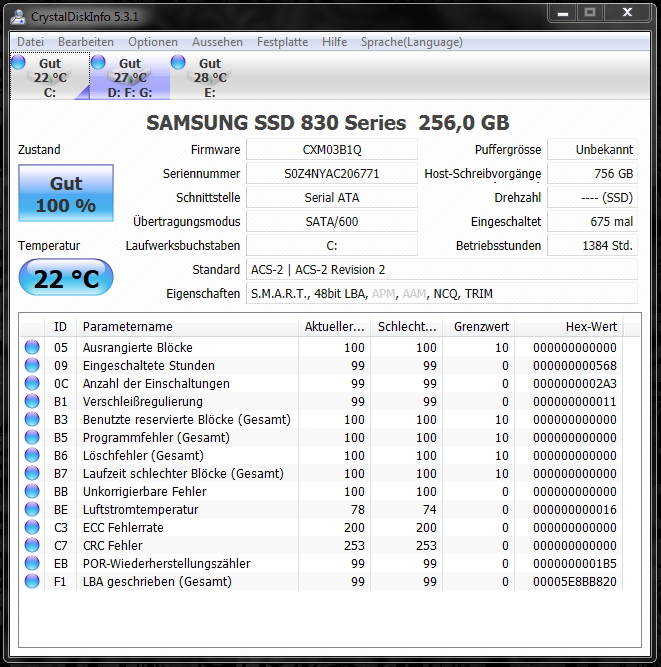Click status orb for LBA geschrieben row

(x=32, y=581)
